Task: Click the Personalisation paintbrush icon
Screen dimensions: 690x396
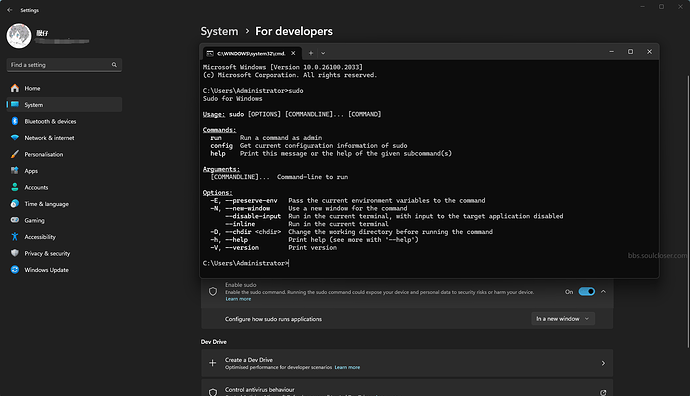Action: [15, 154]
